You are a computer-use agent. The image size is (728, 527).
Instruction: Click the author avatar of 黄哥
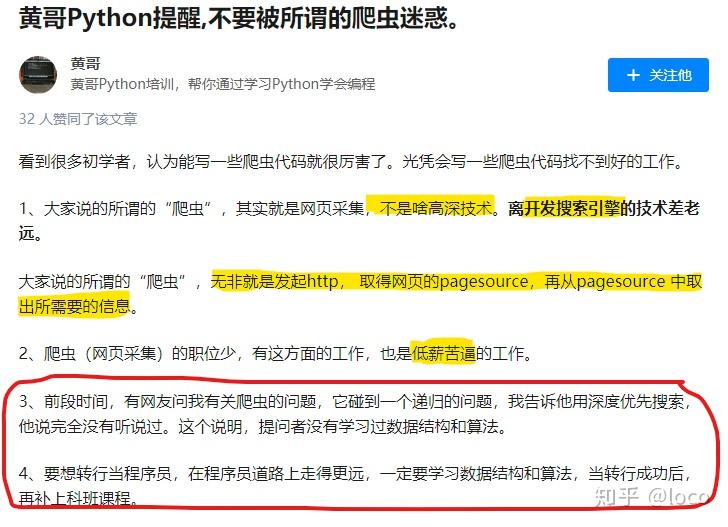tap(38, 75)
